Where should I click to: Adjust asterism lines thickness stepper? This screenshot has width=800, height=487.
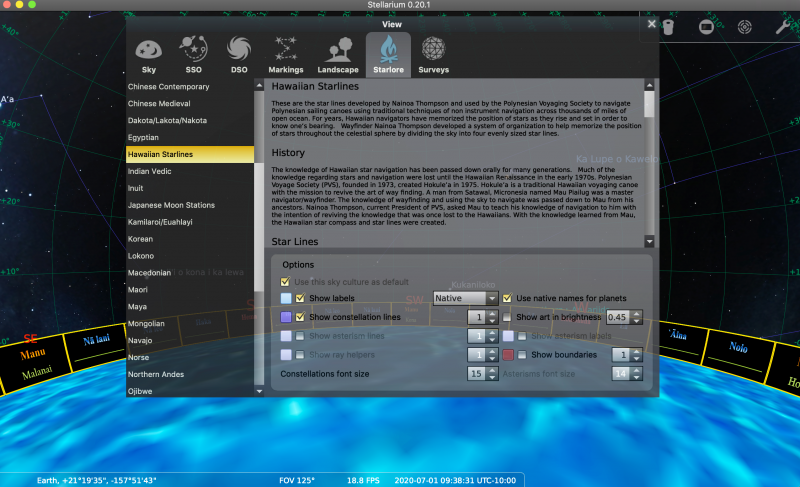click(482, 336)
